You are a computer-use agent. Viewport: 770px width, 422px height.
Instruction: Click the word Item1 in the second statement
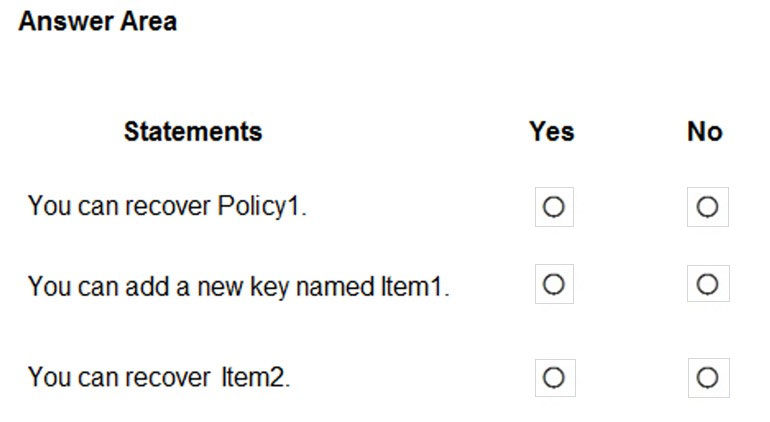412,287
